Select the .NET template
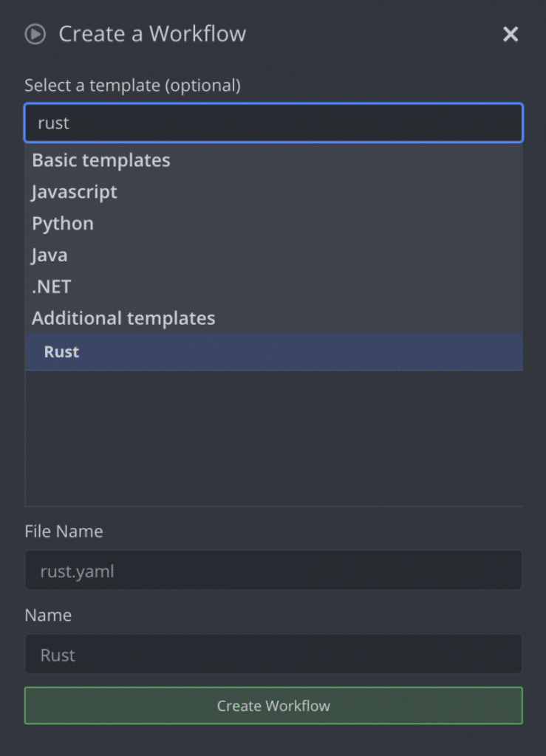This screenshot has width=546, height=756. [52, 287]
